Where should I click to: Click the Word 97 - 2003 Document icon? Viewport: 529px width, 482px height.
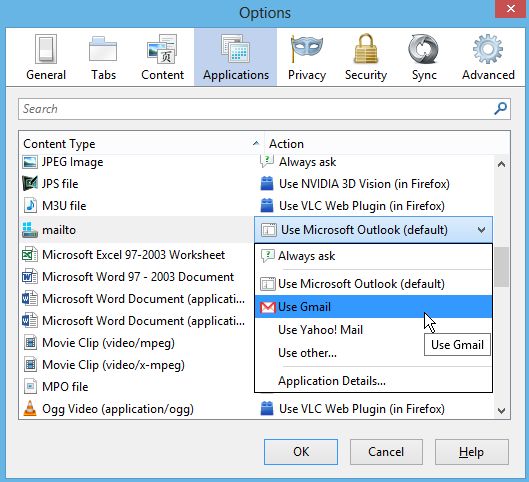click(x=30, y=277)
